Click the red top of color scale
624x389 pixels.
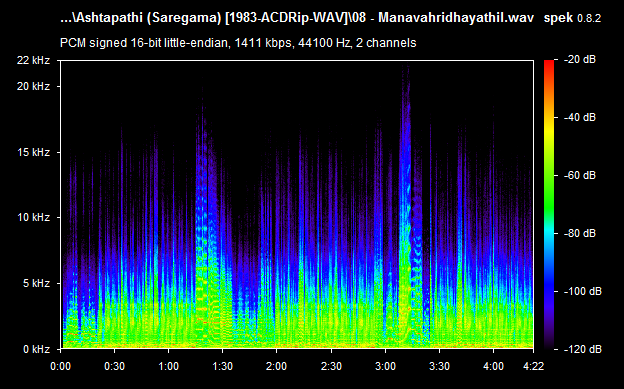549,64
